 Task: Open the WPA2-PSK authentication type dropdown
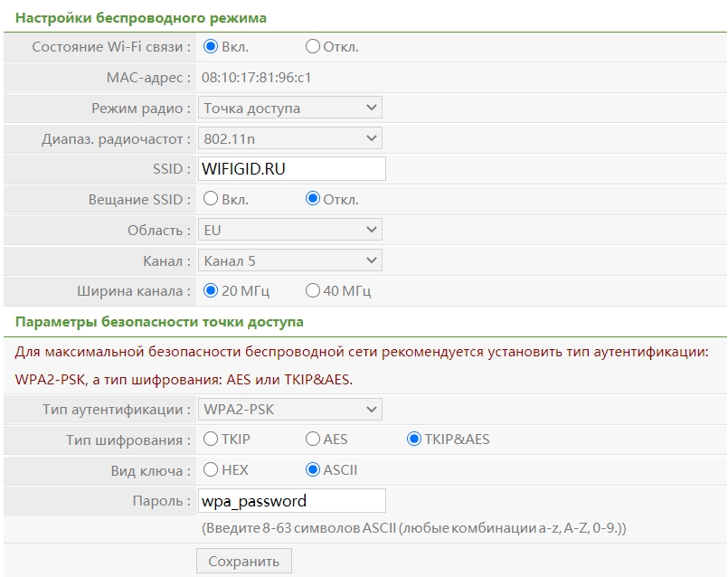tap(289, 410)
